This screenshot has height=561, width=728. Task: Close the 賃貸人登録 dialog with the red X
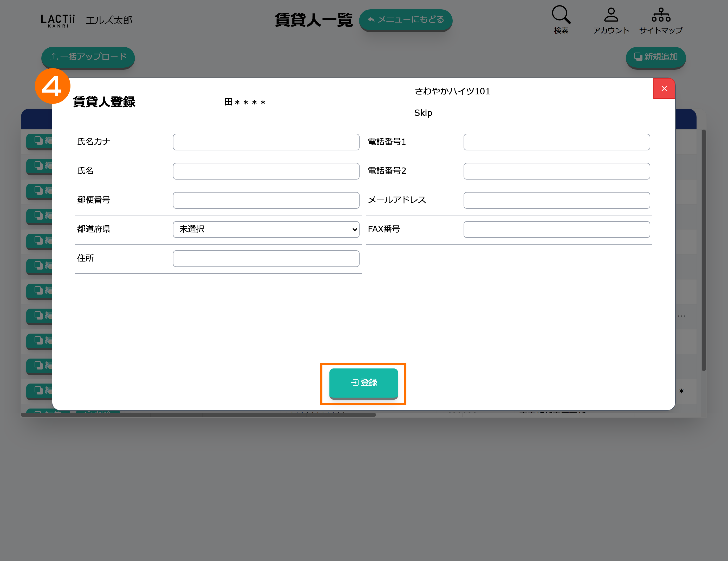coord(664,89)
